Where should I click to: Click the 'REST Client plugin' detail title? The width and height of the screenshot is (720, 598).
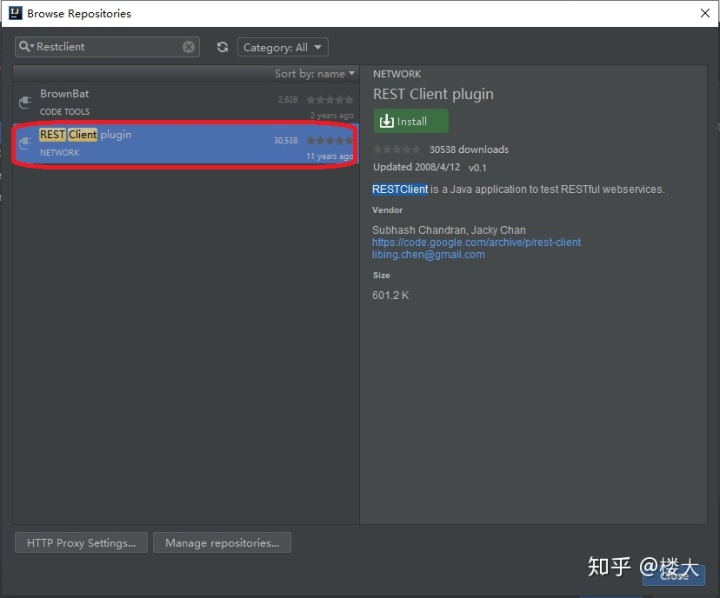tap(433, 94)
